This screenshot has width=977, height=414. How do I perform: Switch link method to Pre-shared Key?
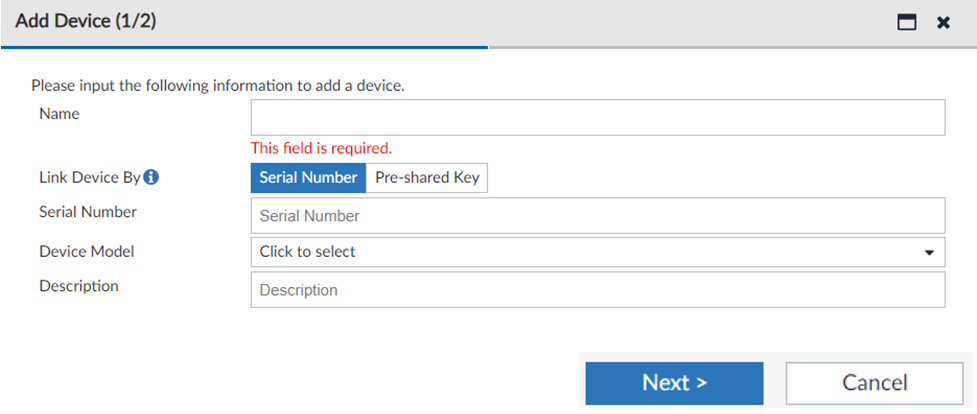pyautogui.click(x=427, y=178)
